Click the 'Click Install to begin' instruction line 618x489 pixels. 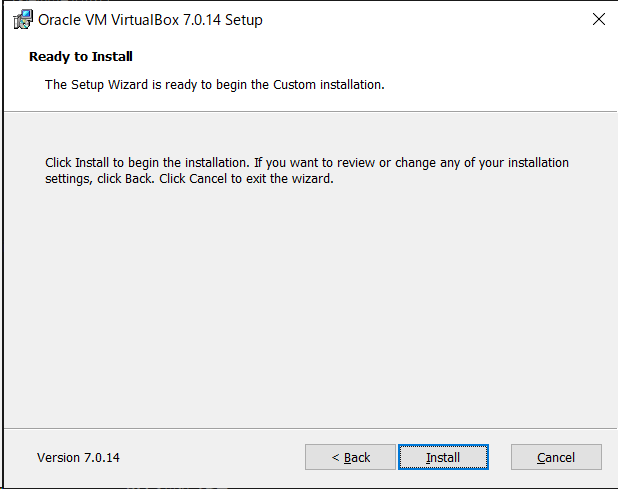point(307,163)
